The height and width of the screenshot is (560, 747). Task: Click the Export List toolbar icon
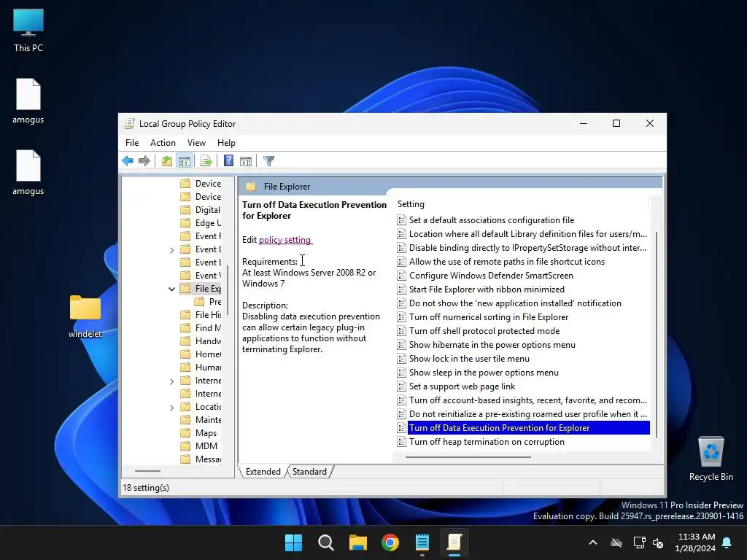pyautogui.click(x=206, y=161)
